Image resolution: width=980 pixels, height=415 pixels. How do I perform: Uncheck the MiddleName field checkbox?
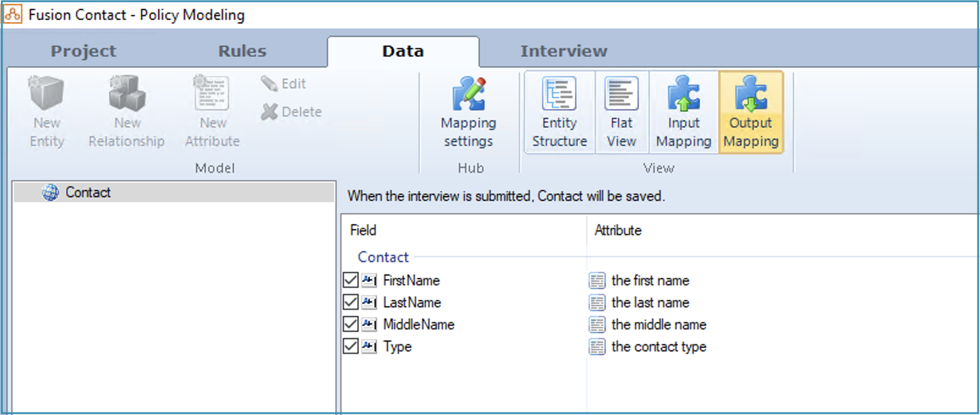click(351, 324)
